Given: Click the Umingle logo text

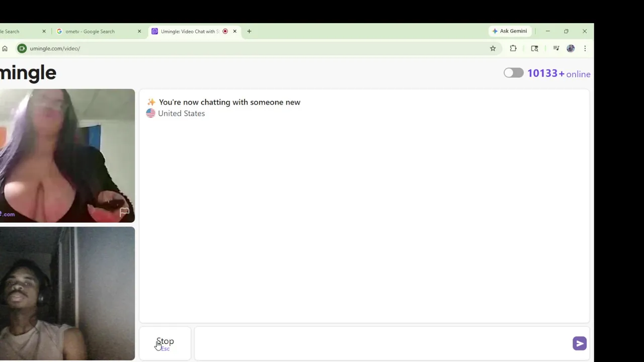Looking at the screenshot, I should click(x=28, y=73).
